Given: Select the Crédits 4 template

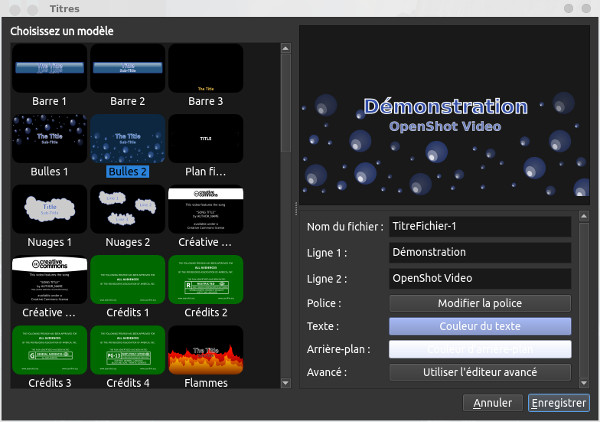Looking at the screenshot, I should 127,350.
